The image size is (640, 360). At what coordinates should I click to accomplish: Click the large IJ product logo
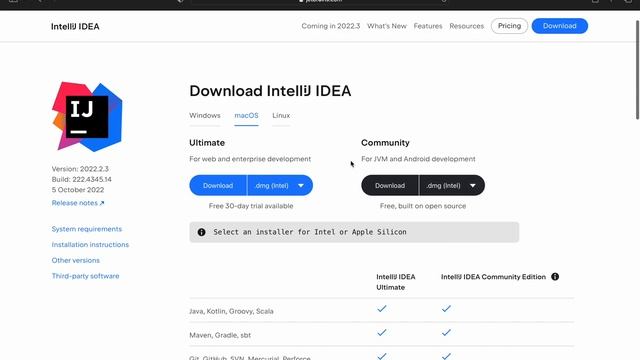tap(87, 116)
